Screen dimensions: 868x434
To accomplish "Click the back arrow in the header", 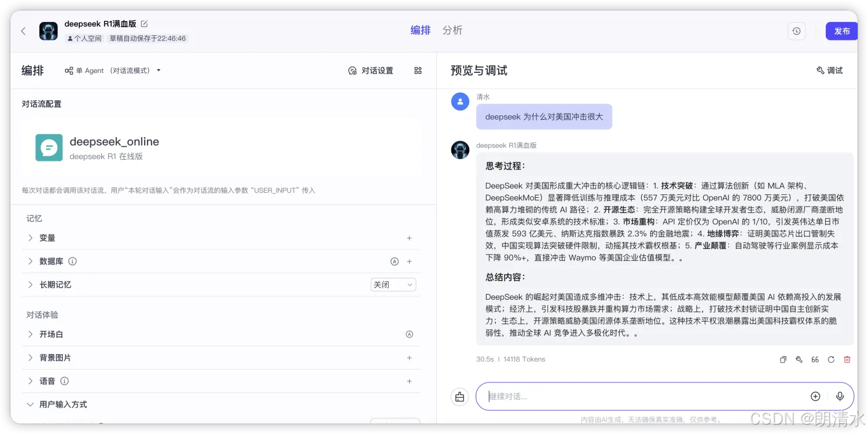I will (x=23, y=31).
